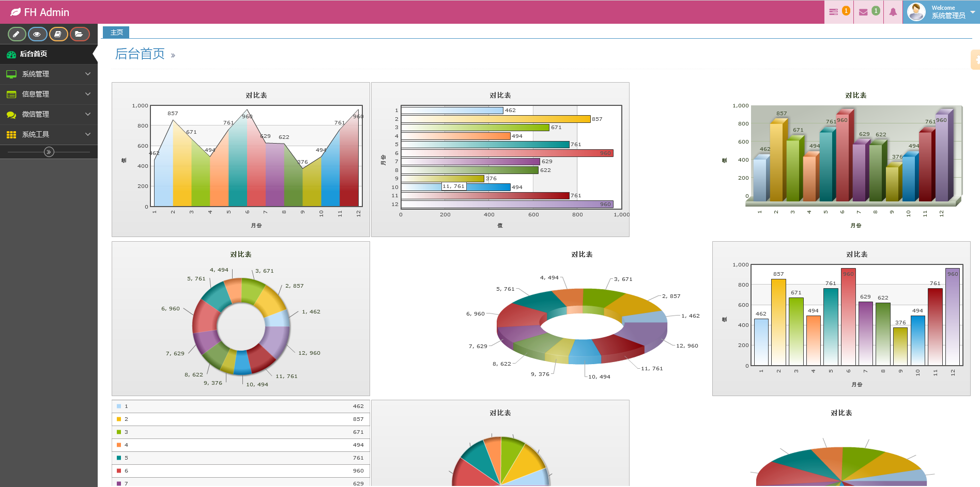Image resolution: width=980 pixels, height=487 pixels.
Task: Click legend value 761 in row 5
Action: (x=358, y=458)
